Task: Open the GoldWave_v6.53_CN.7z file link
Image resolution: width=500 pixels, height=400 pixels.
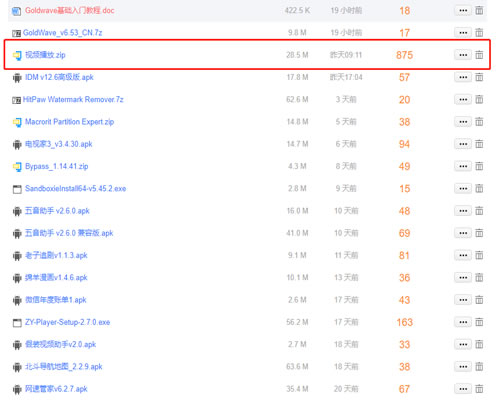Action: tap(63, 33)
